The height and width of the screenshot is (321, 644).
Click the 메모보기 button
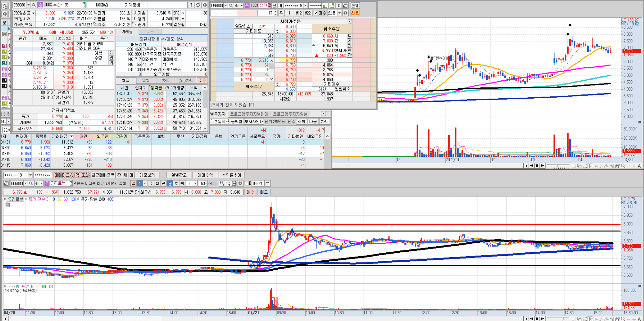pyautogui.click(x=147, y=175)
